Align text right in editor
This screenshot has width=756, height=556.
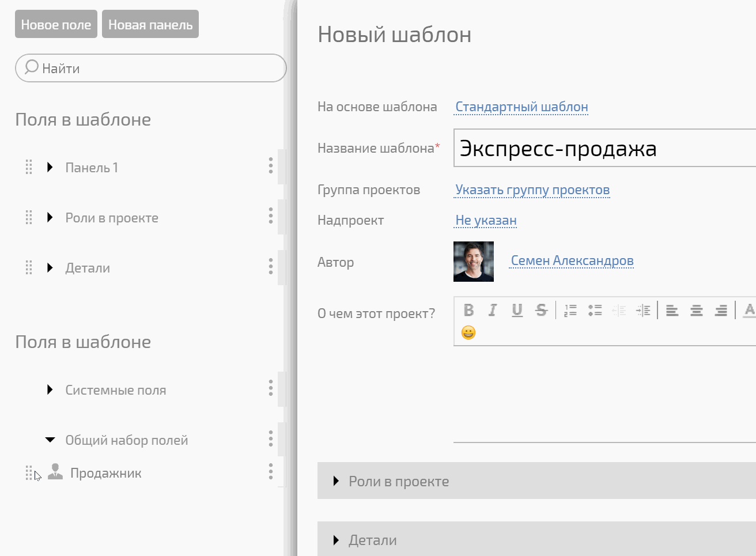coord(720,311)
